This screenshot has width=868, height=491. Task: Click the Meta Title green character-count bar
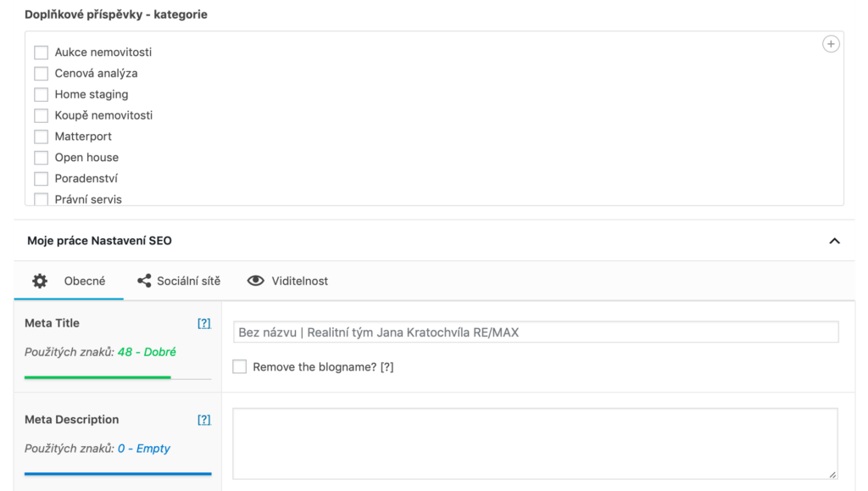coord(97,377)
